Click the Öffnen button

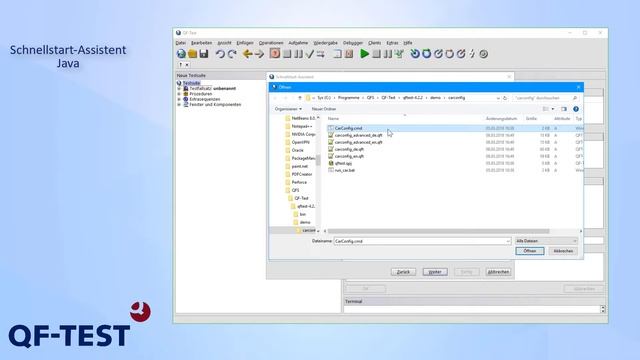point(530,251)
